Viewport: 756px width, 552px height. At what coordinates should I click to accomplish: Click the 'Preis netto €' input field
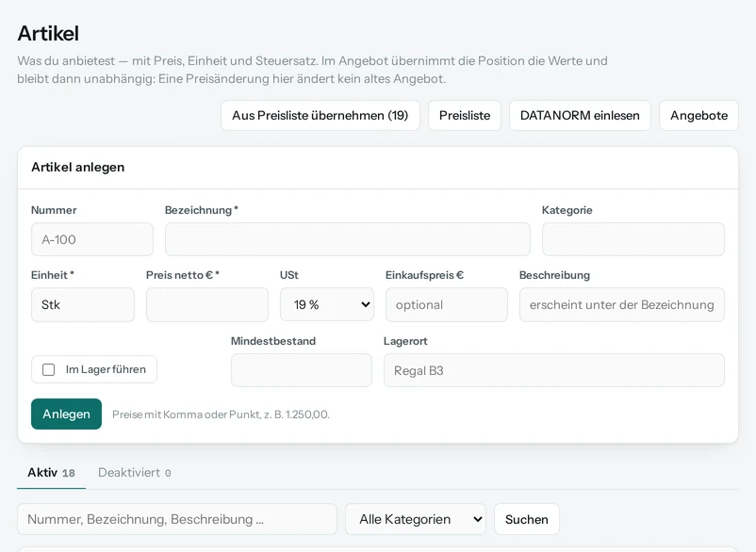[207, 304]
